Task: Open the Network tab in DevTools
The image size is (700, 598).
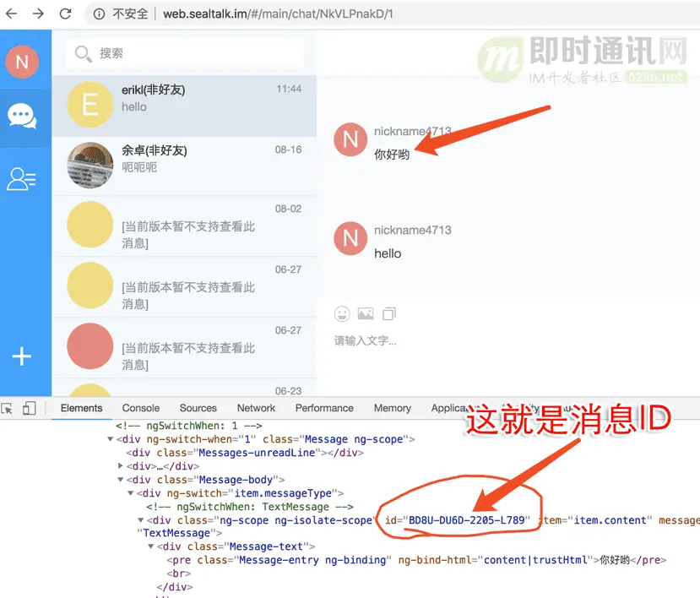Action: tap(256, 408)
